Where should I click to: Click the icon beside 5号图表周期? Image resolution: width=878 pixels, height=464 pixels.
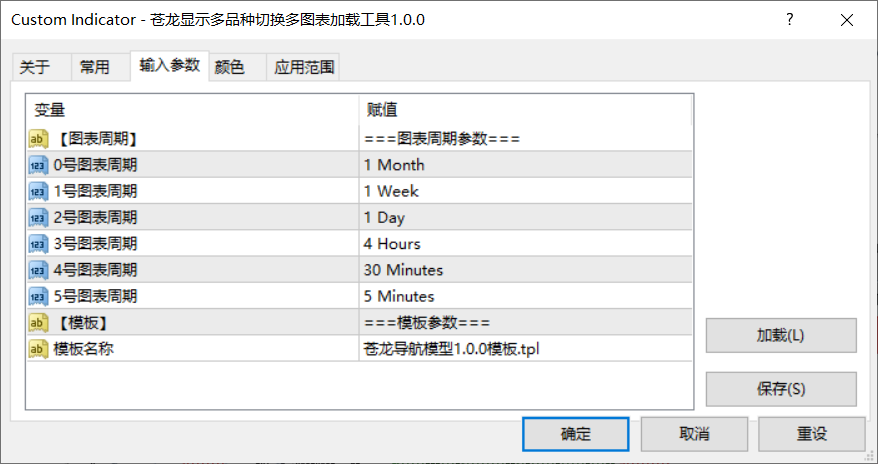(38, 296)
